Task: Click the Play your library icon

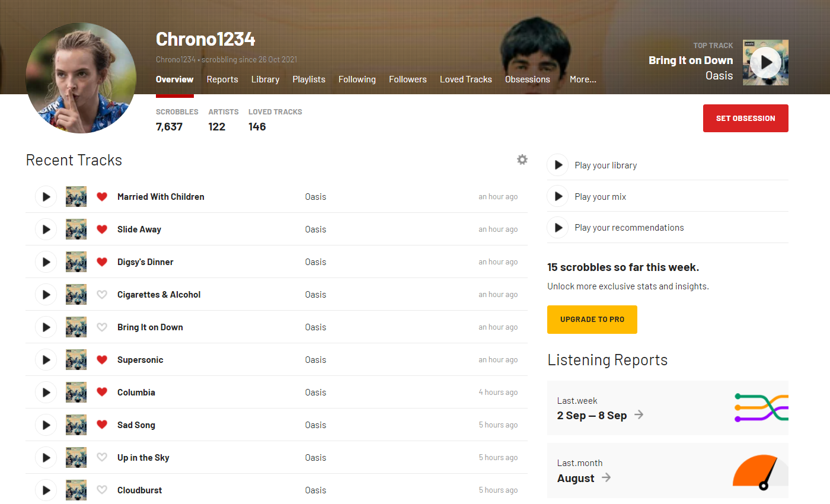Action: [x=558, y=165]
